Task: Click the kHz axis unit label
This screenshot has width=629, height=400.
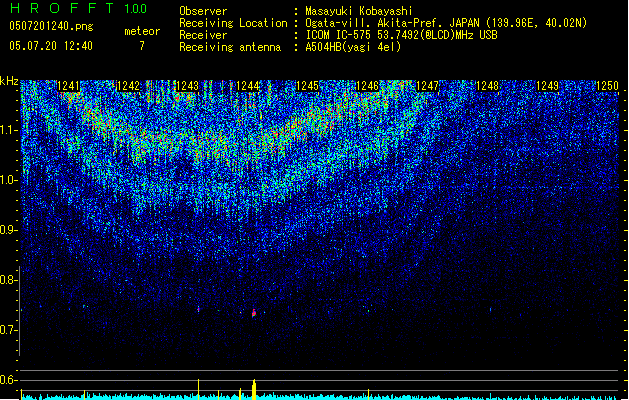Action: pyautogui.click(x=9, y=81)
